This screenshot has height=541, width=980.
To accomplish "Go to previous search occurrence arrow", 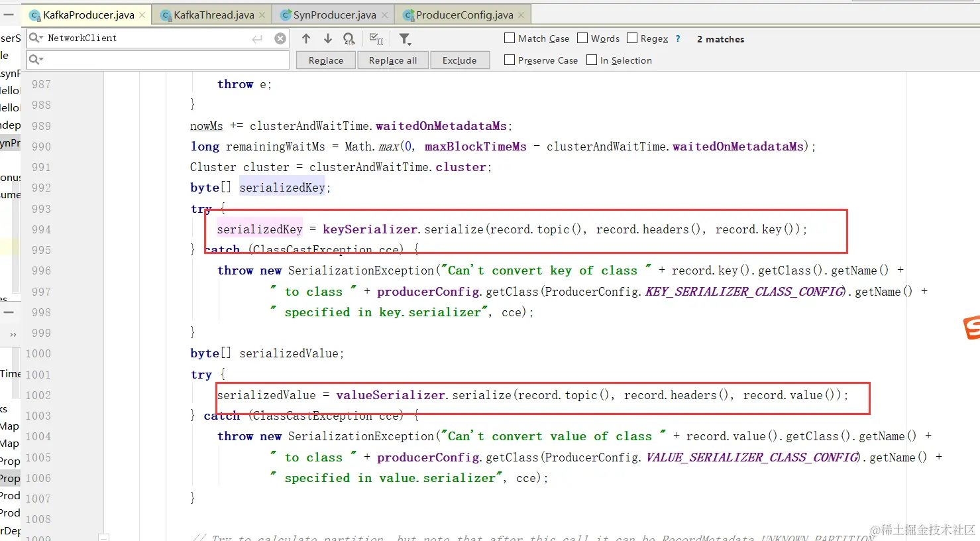I will 306,38.
